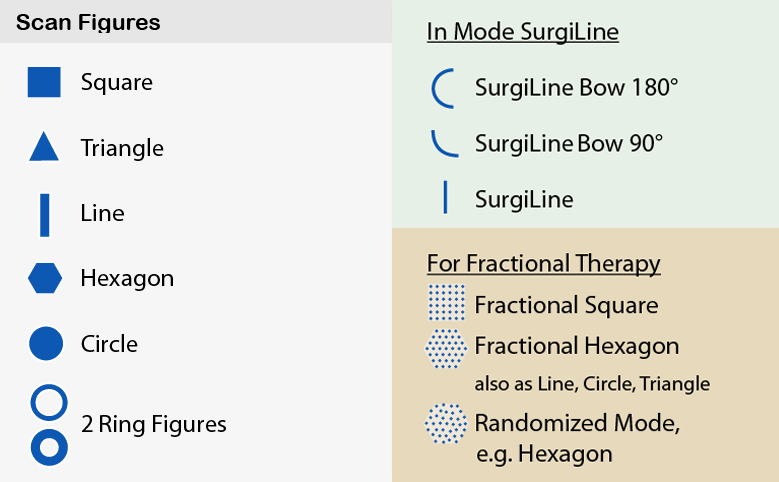Screen dimensions: 779x482
Task: Choose the SurgiLine Bow 90° arc icon
Action: (444, 144)
